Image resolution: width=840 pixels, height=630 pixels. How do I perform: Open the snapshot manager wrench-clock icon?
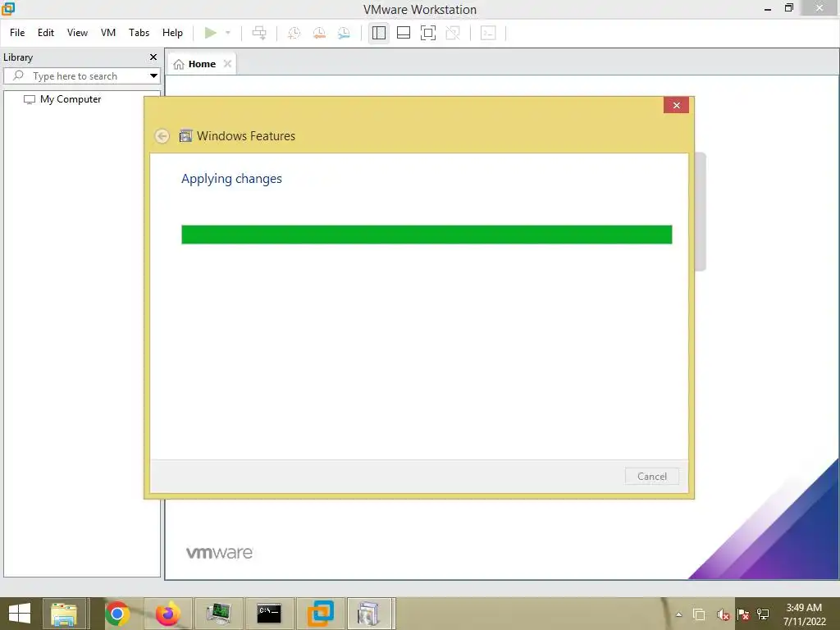344,33
